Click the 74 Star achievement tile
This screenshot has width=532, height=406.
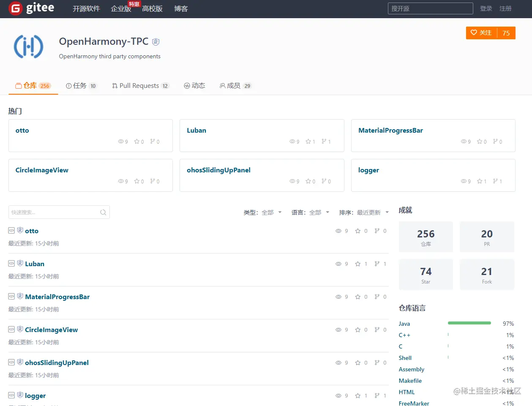pyautogui.click(x=426, y=275)
